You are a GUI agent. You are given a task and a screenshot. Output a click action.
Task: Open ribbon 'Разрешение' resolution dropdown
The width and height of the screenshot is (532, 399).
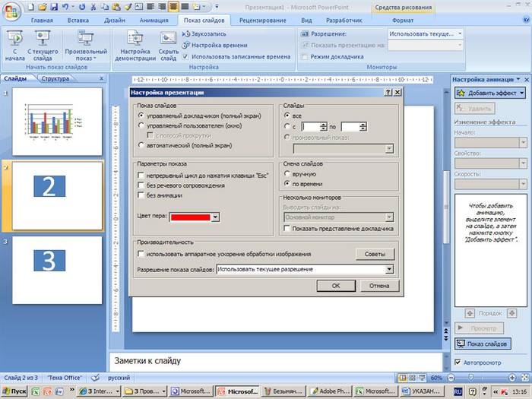461,34
